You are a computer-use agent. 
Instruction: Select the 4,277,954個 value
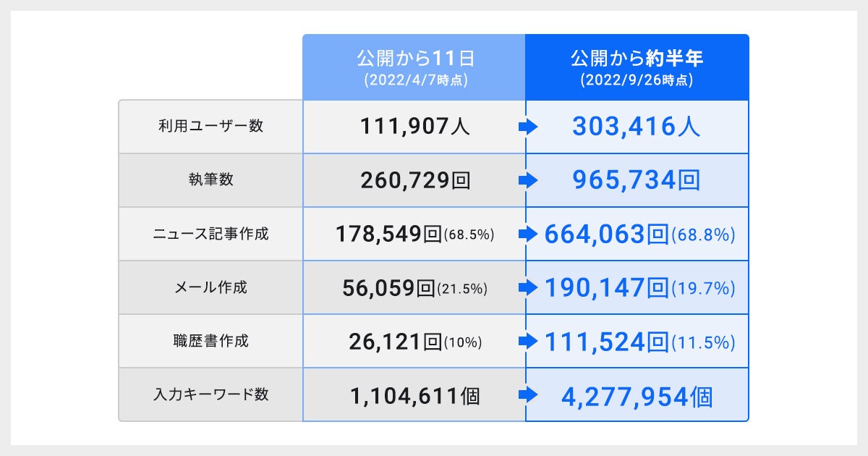(636, 396)
